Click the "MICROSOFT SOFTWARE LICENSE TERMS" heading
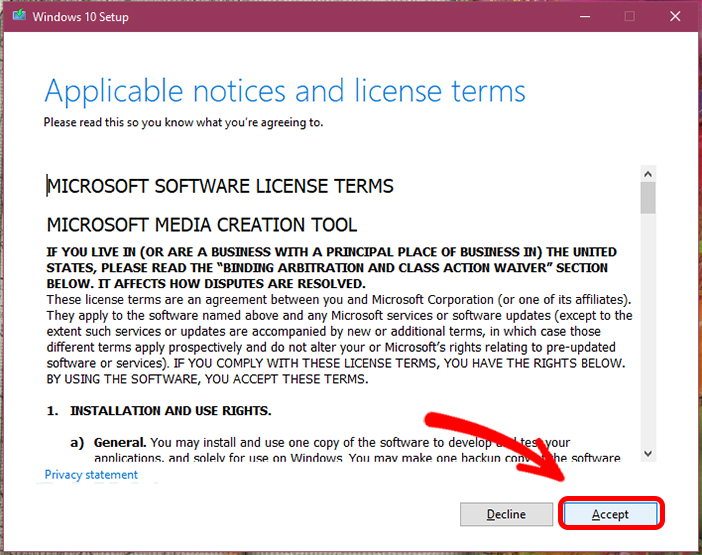702x555 pixels. click(x=220, y=186)
